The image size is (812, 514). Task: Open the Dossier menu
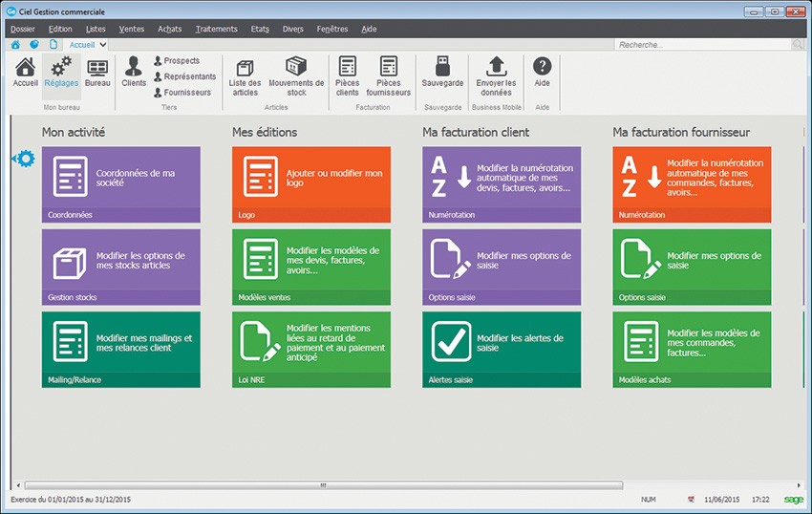pos(22,29)
